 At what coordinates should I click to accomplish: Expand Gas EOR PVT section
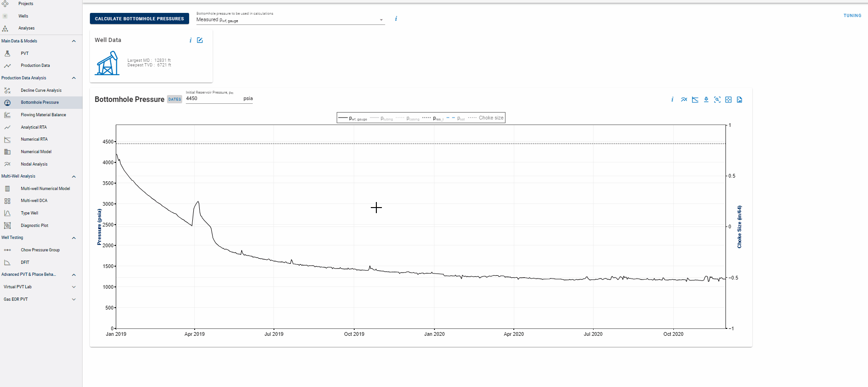click(x=74, y=299)
